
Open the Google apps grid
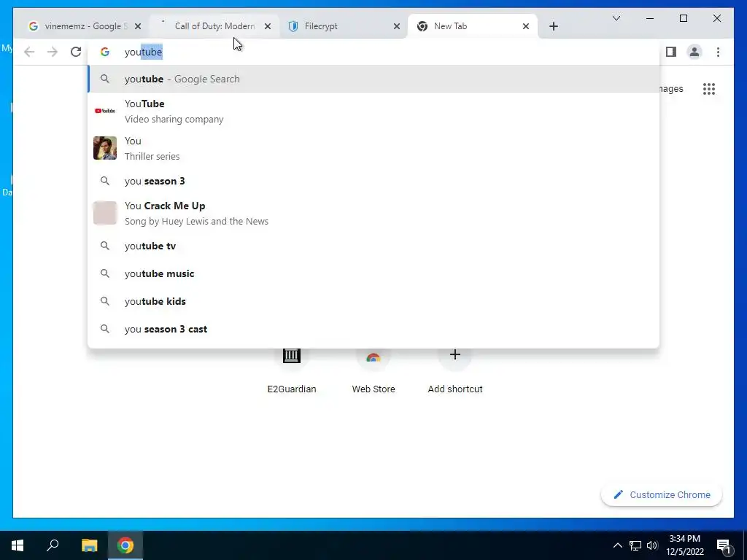click(709, 88)
